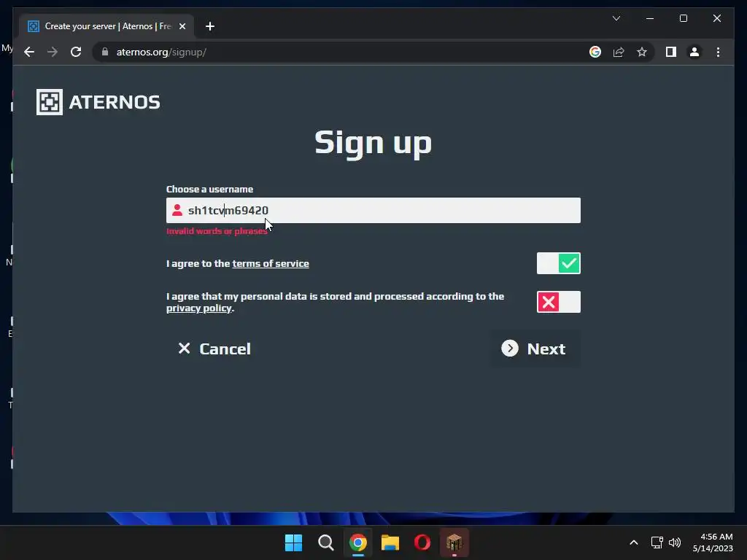The width and height of the screenshot is (747, 560).
Task: Open Google icon in address bar
Action: tap(595, 52)
